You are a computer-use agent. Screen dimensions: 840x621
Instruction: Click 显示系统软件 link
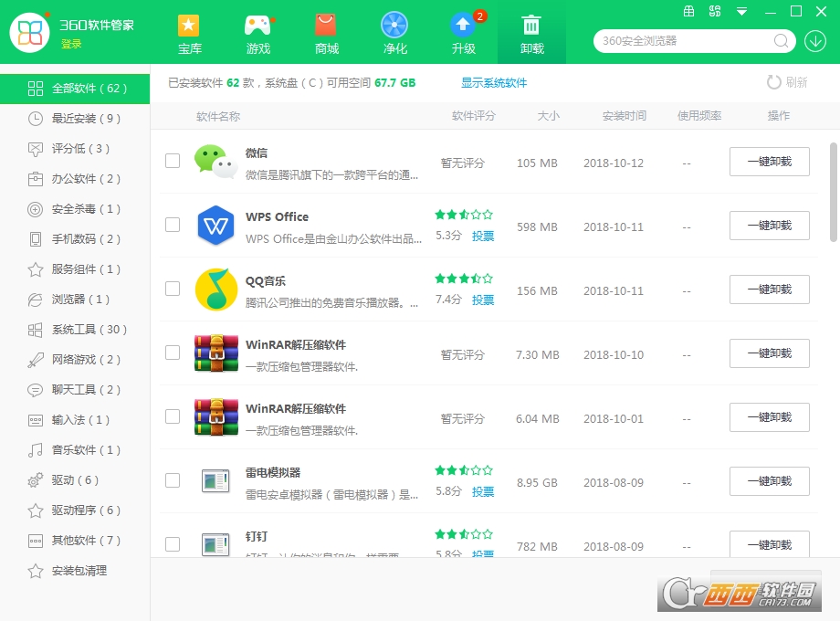click(494, 82)
